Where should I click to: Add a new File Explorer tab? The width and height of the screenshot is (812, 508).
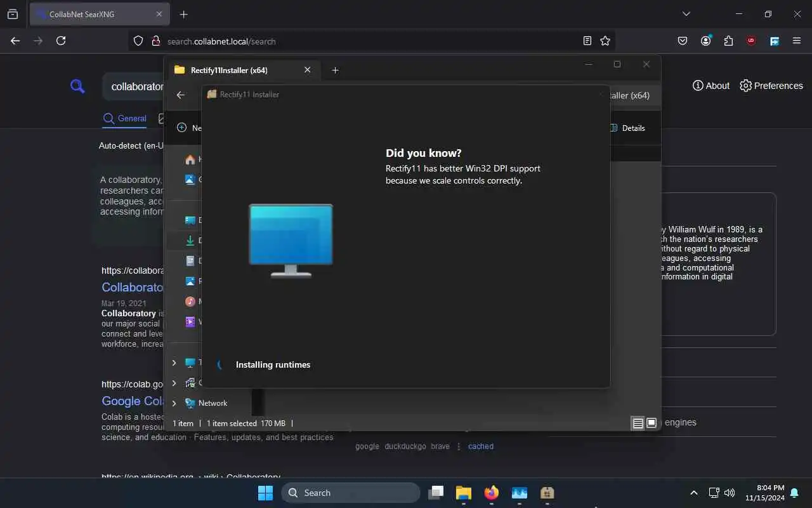[x=336, y=70]
